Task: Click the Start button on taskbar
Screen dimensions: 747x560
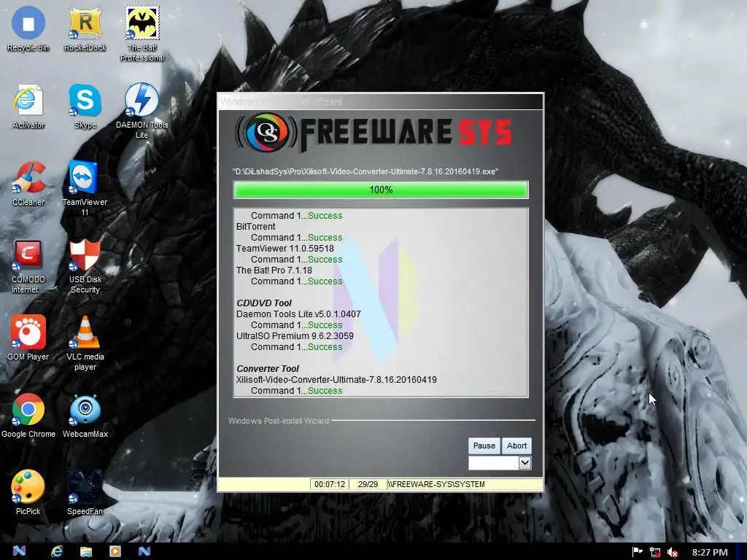Action: pos(19,551)
